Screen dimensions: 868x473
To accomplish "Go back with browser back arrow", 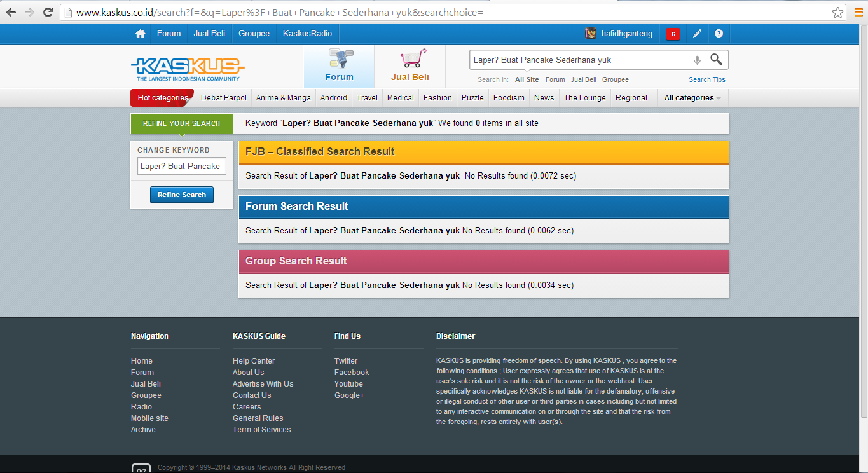I will click(11, 12).
